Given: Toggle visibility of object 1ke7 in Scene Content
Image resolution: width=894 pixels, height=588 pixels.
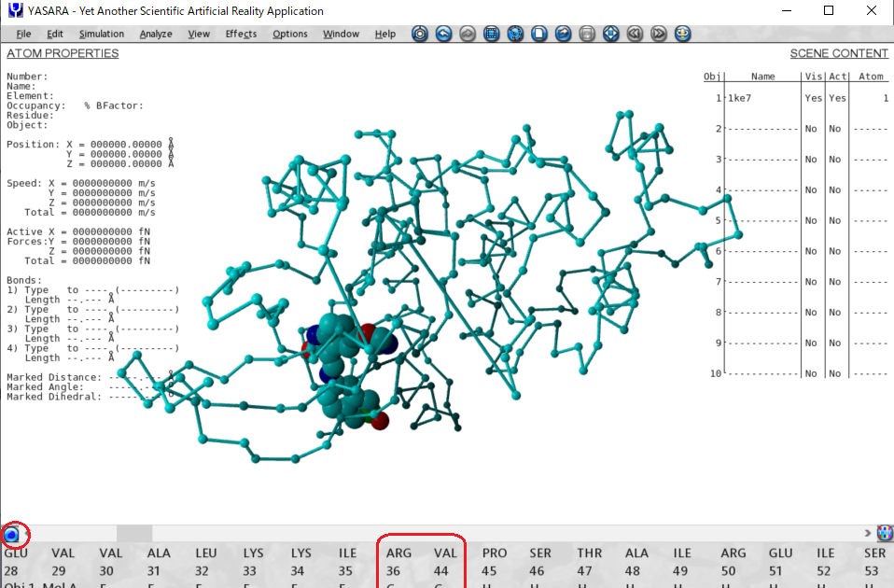Looking at the screenshot, I should point(812,97).
